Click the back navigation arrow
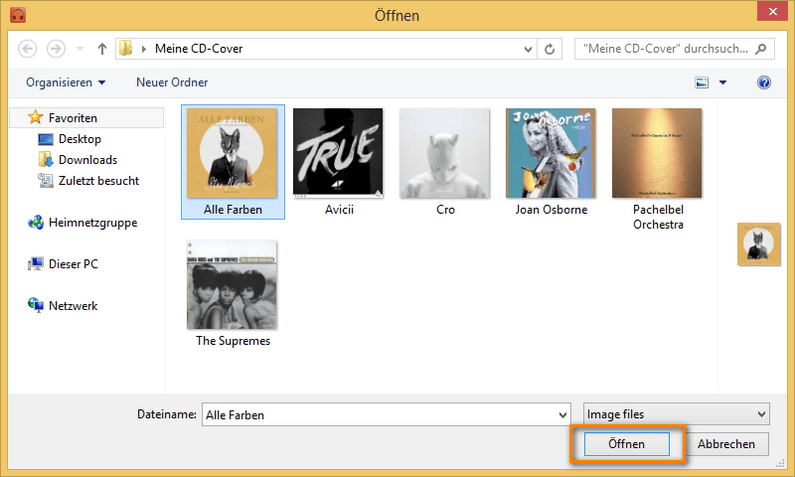 [x=27, y=49]
